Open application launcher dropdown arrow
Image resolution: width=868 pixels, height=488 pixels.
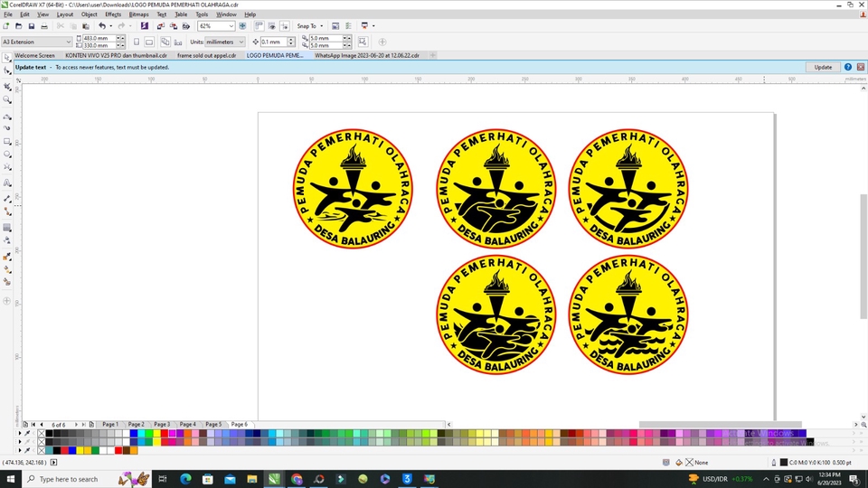[x=373, y=26]
